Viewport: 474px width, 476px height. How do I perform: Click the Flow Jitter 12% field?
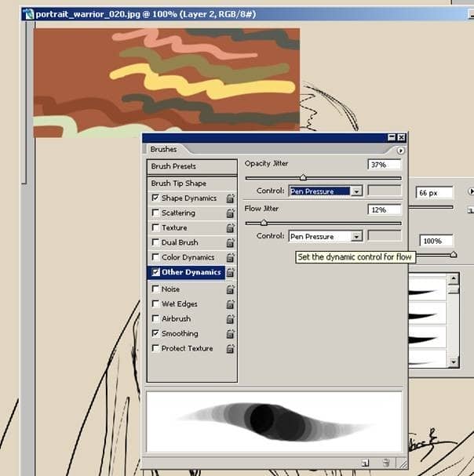coord(384,209)
